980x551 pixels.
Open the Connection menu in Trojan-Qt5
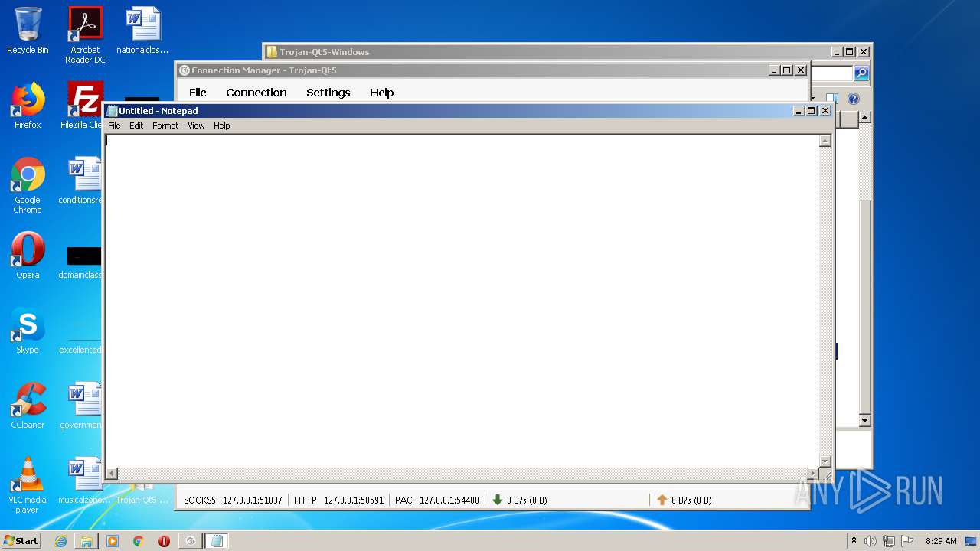(256, 93)
